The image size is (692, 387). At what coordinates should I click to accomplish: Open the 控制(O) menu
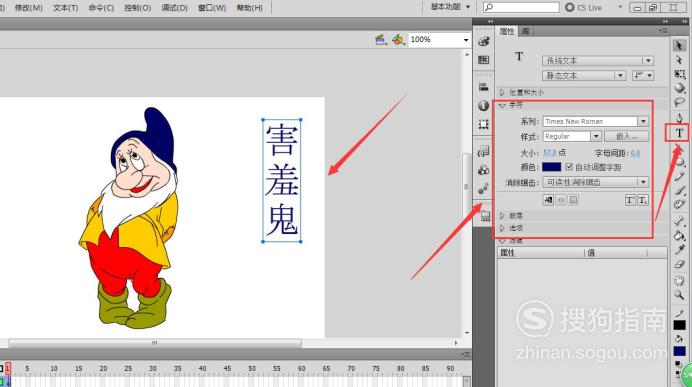137,8
